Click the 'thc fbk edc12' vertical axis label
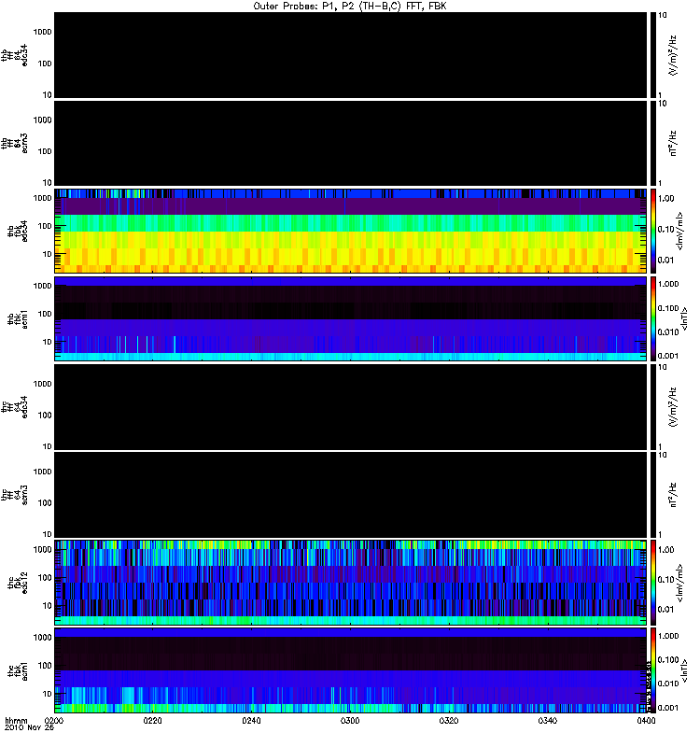Screen dimensions: 700x747 pyautogui.click(x=18, y=583)
